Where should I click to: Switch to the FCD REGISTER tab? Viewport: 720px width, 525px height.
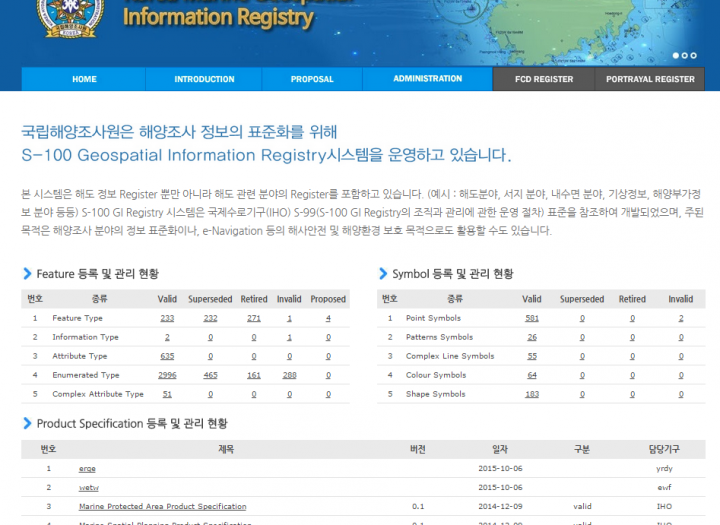click(x=544, y=79)
